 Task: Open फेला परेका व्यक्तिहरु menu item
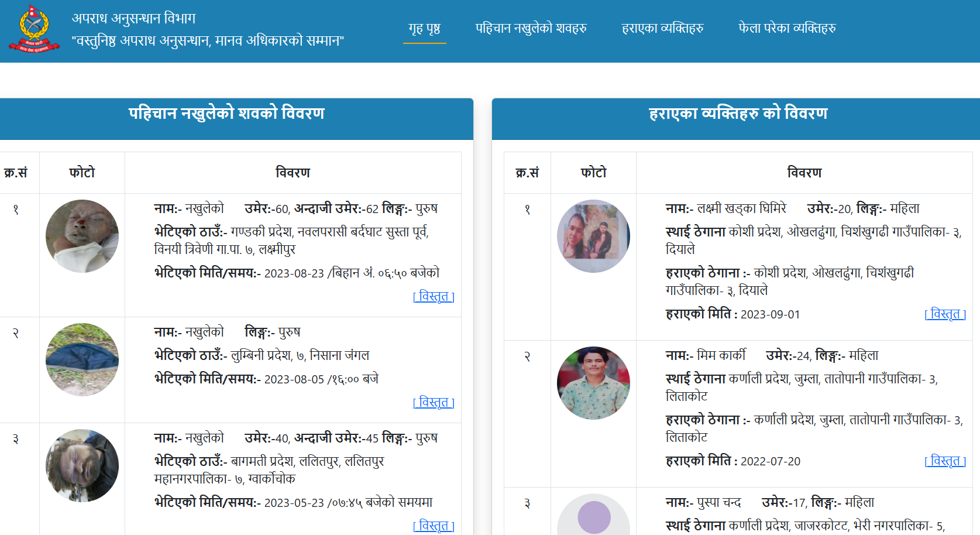(x=787, y=28)
